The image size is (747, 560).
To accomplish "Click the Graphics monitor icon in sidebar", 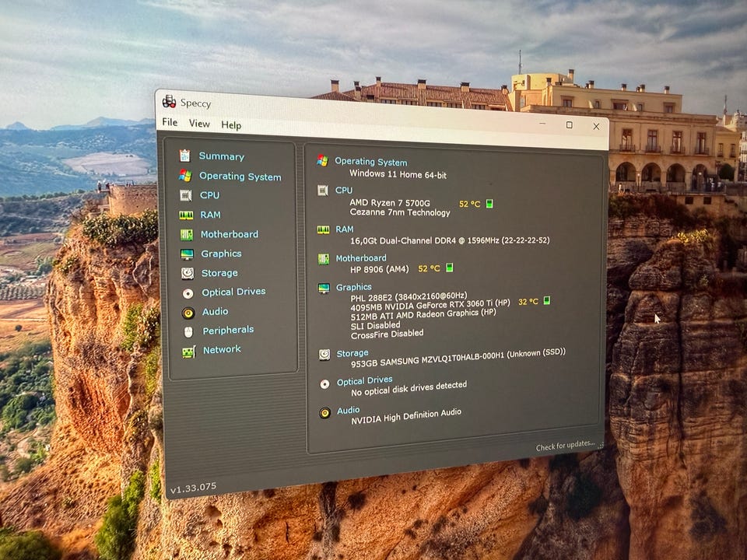I will [x=187, y=254].
